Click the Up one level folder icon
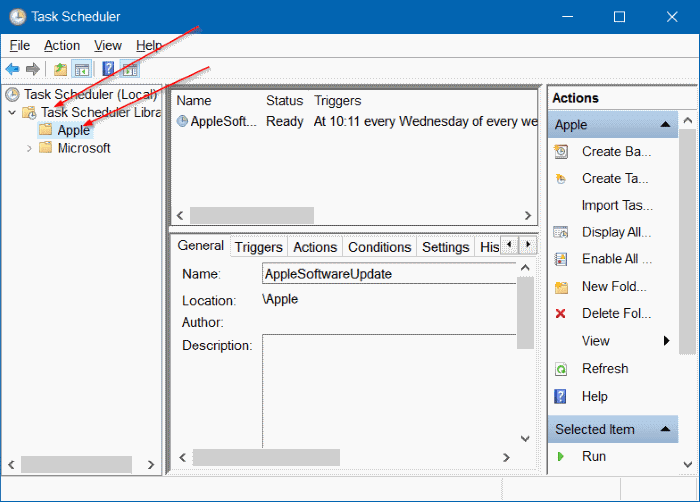Viewport: 700px width, 502px height. 60,69
